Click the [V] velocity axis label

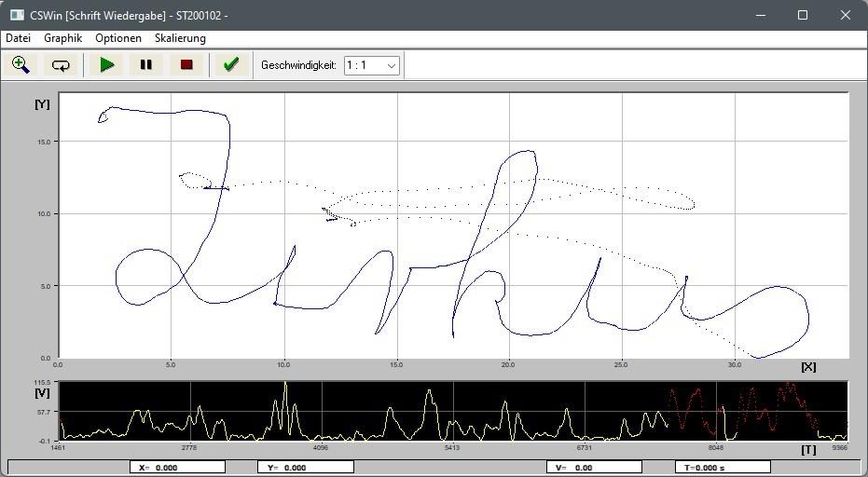42,393
